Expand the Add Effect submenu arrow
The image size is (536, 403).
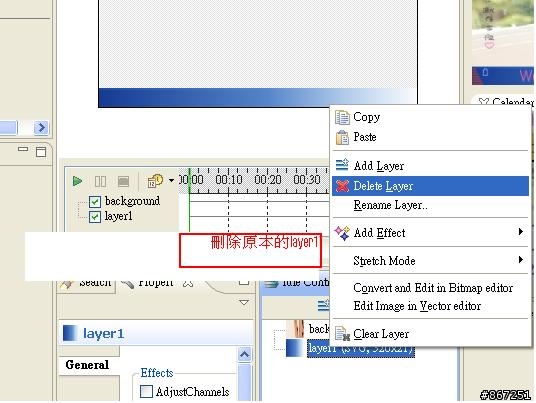[521, 232]
